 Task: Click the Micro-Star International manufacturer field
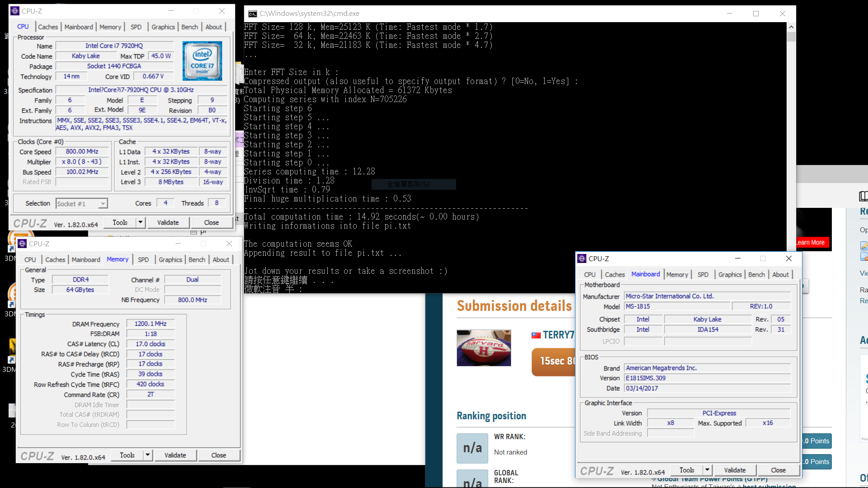(708, 296)
